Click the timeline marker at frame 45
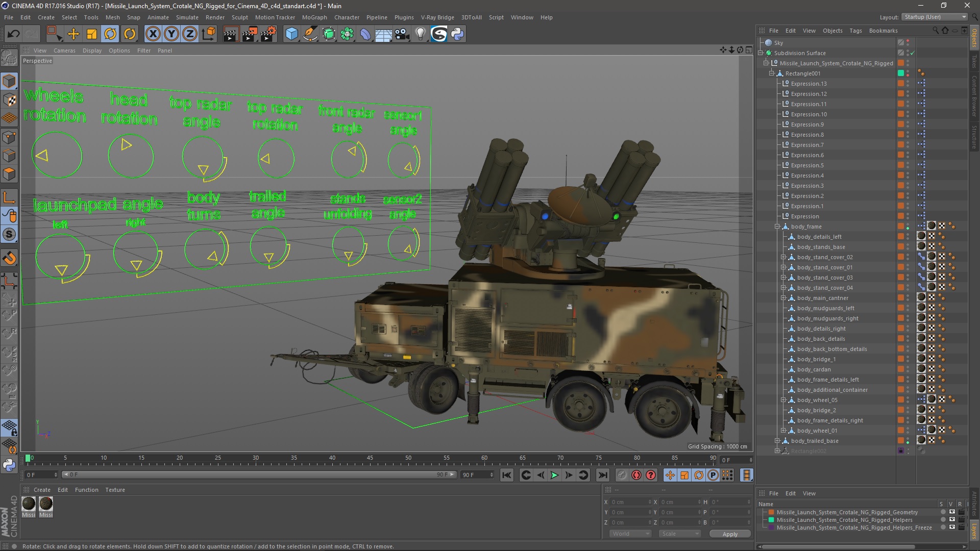Image resolution: width=980 pixels, height=551 pixels. tap(370, 458)
